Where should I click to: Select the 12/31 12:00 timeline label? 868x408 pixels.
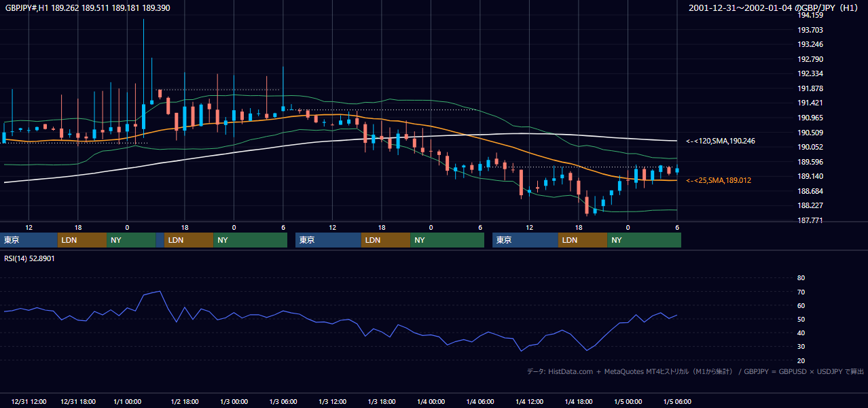pyautogui.click(x=29, y=401)
